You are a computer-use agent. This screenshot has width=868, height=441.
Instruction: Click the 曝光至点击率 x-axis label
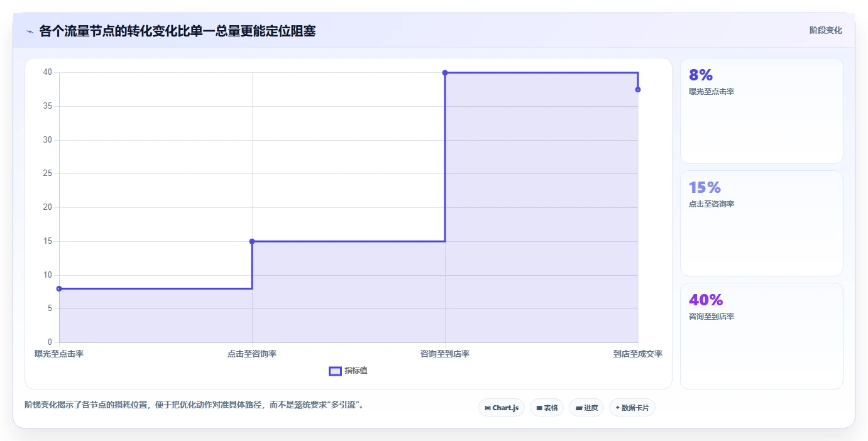(x=59, y=354)
